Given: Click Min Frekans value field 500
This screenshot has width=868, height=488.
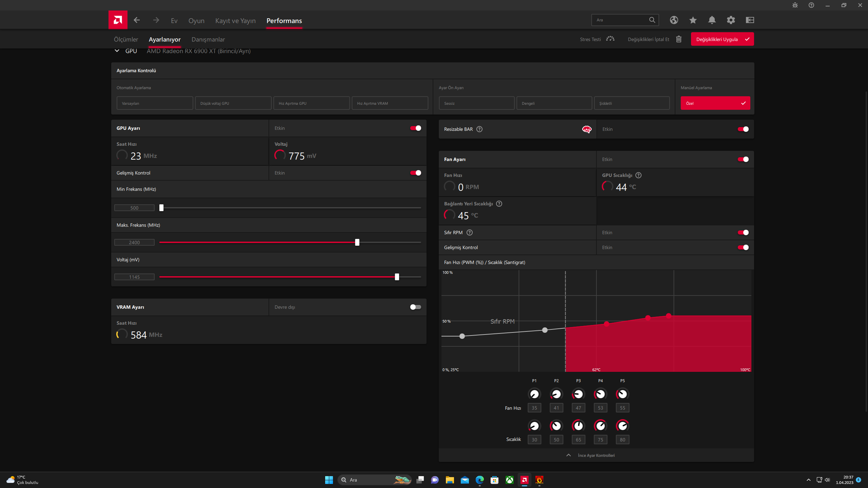Looking at the screenshot, I should click(x=134, y=208).
